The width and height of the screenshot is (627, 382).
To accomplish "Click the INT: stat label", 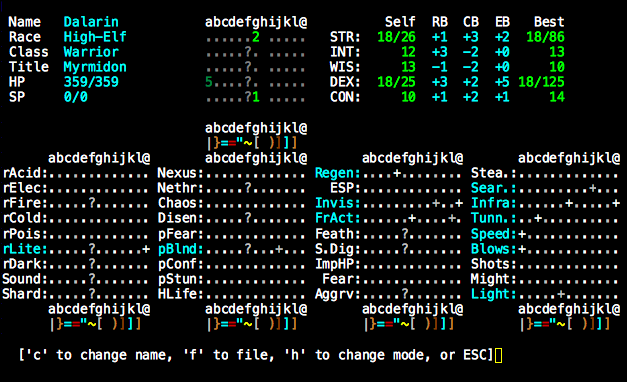I will click(345, 52).
